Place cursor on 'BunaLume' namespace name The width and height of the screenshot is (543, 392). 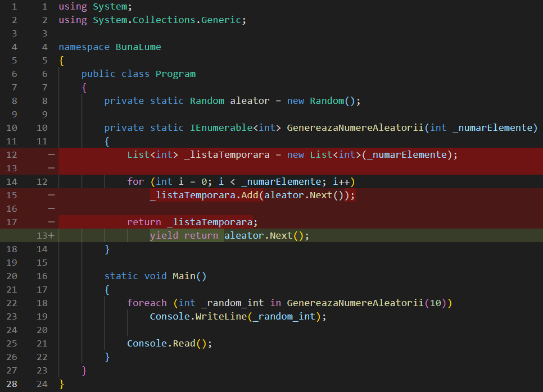[138, 47]
